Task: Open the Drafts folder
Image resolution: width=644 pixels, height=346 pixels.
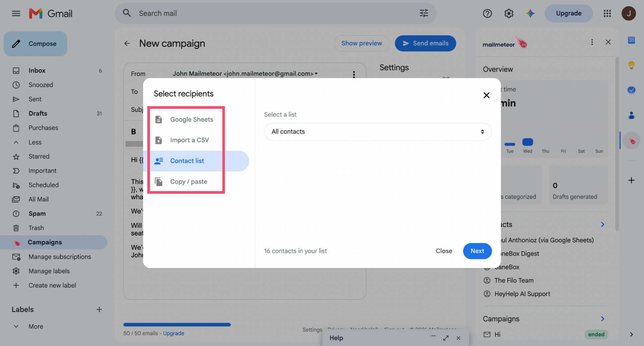Action: [x=53, y=113]
